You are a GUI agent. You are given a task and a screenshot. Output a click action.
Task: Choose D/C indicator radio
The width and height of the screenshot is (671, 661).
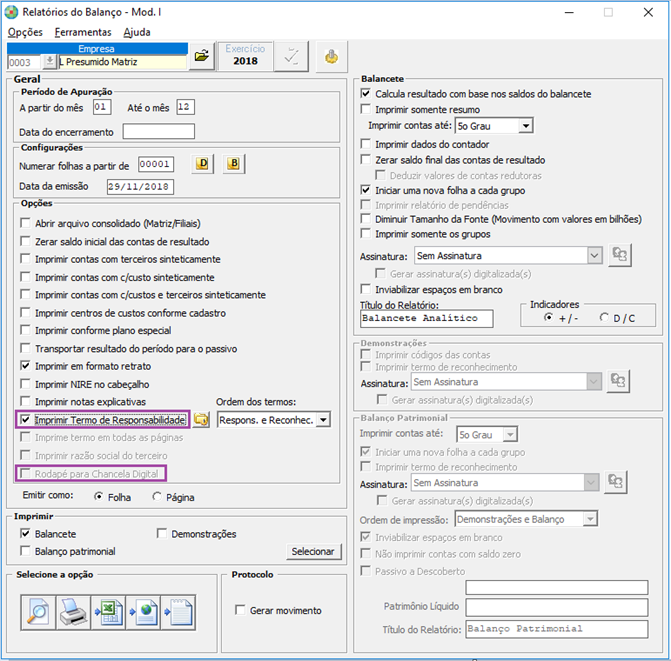click(604, 317)
